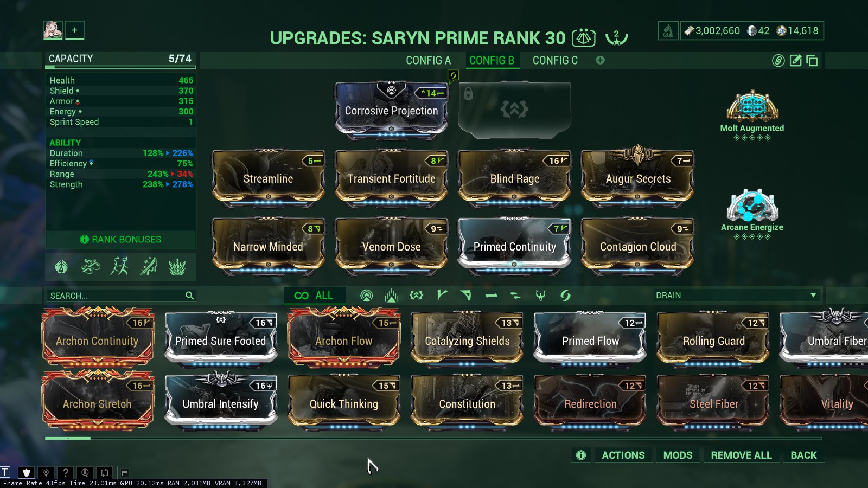Open the Molt Augmented arcane slot
The image size is (868, 488).
point(752,114)
